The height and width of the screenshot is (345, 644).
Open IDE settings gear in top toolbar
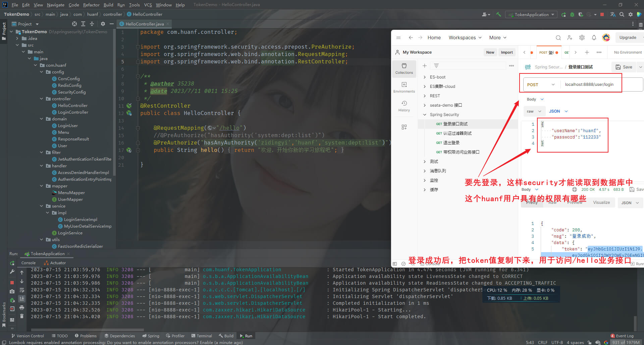tap(631, 14)
